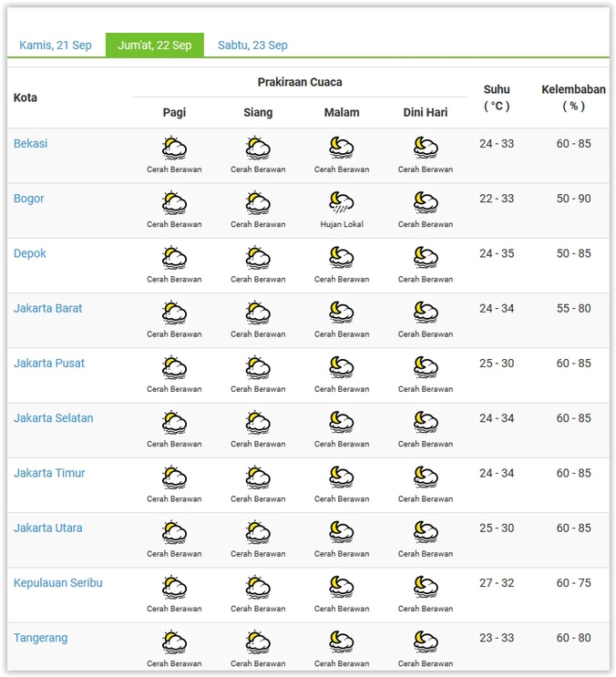Open the Kepulauan Seribu city link
Viewport: 616px width, 677px height.
[58, 583]
